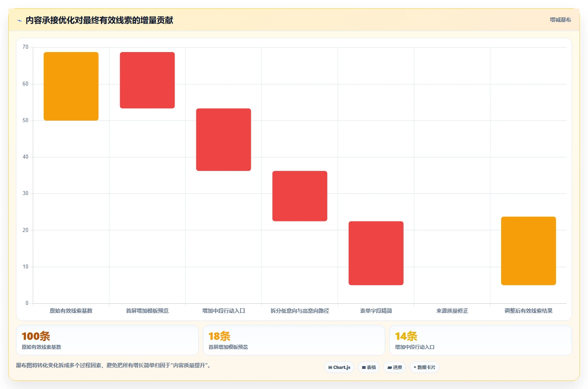Viewport: 588px width, 389px height.
Task: Click the title 内容承接优化对最终有效线索的增量贡献
Action: tap(99, 20)
